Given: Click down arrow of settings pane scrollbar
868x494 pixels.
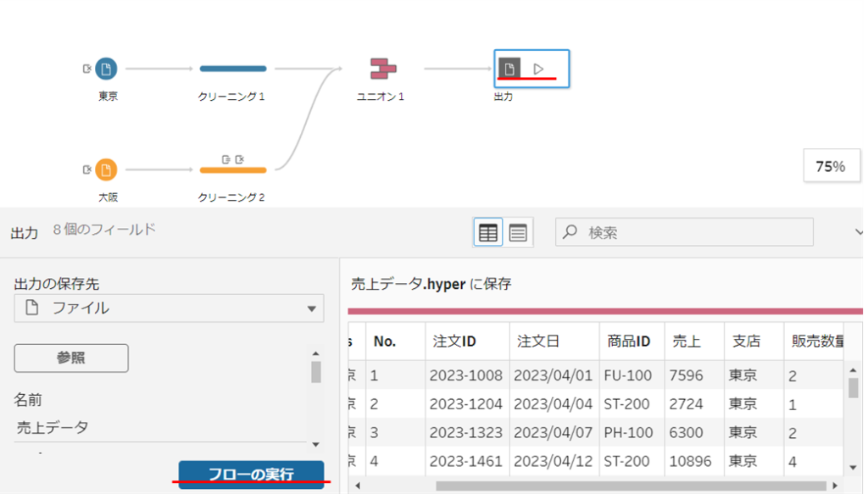Looking at the screenshot, I should [316, 444].
